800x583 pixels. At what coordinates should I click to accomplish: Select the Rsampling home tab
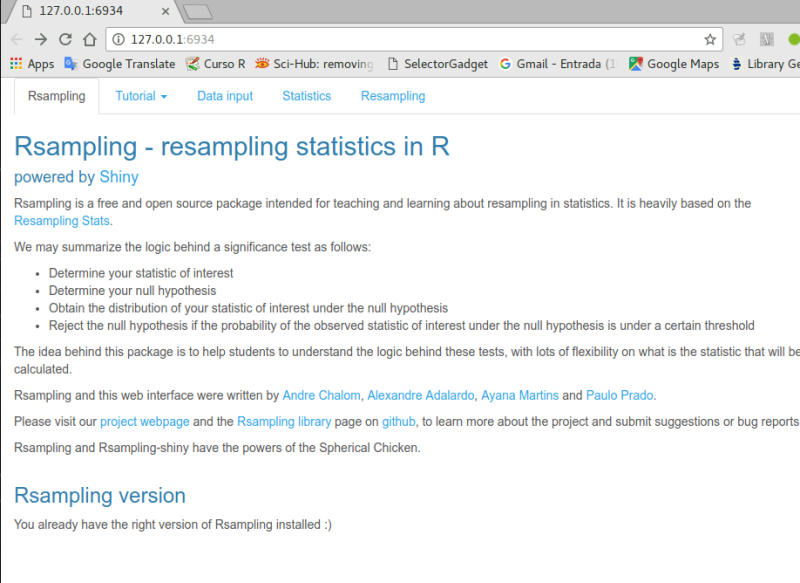pyautogui.click(x=57, y=96)
